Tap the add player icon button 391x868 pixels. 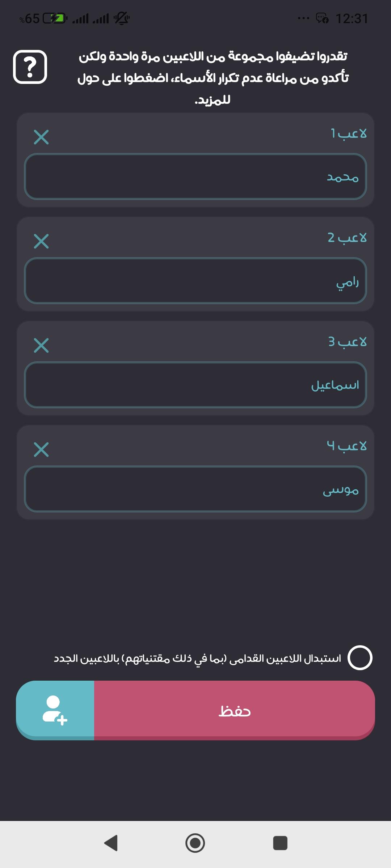55,710
